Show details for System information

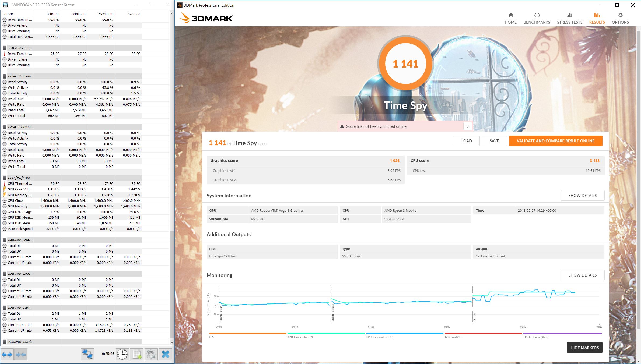pos(582,196)
